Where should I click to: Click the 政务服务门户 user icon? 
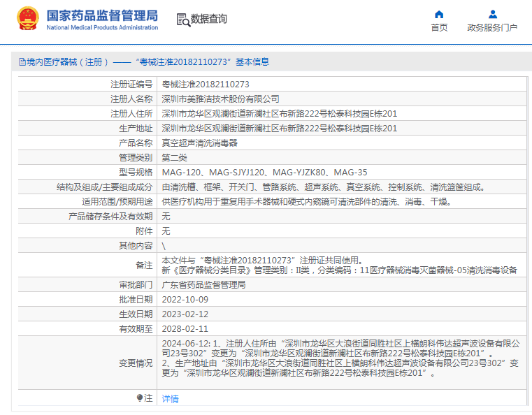(x=493, y=14)
